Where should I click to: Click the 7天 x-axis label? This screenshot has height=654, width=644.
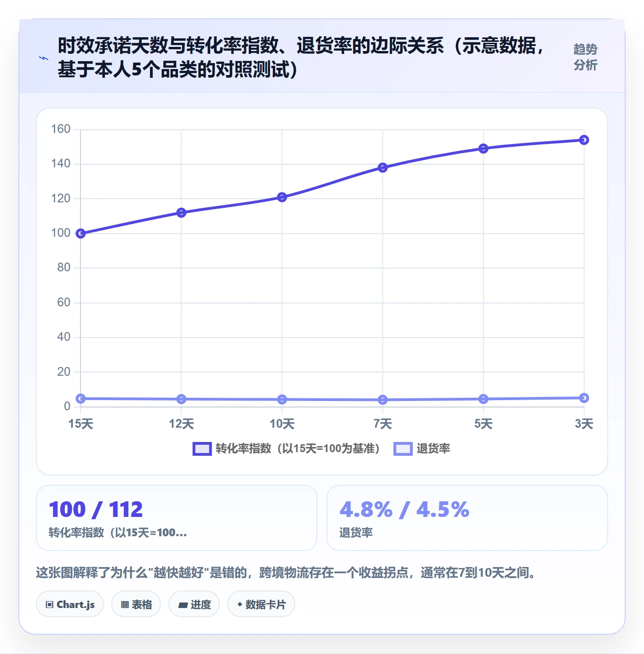pyautogui.click(x=383, y=424)
